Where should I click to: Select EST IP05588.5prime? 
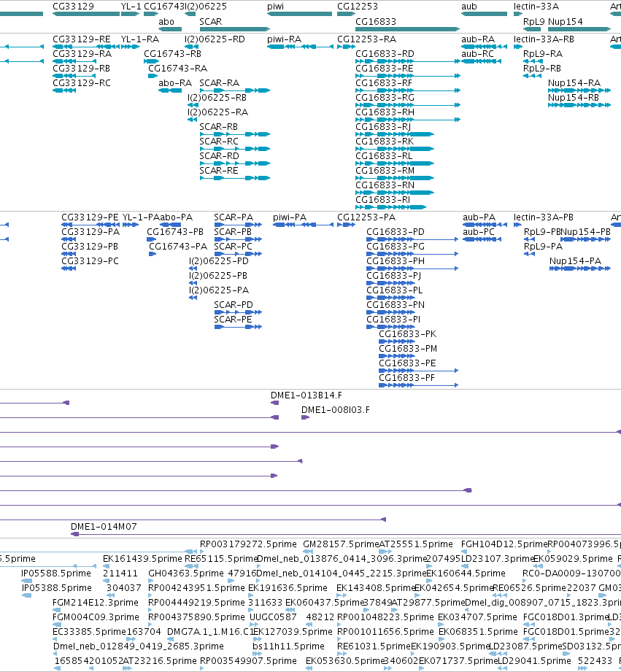coord(56,573)
